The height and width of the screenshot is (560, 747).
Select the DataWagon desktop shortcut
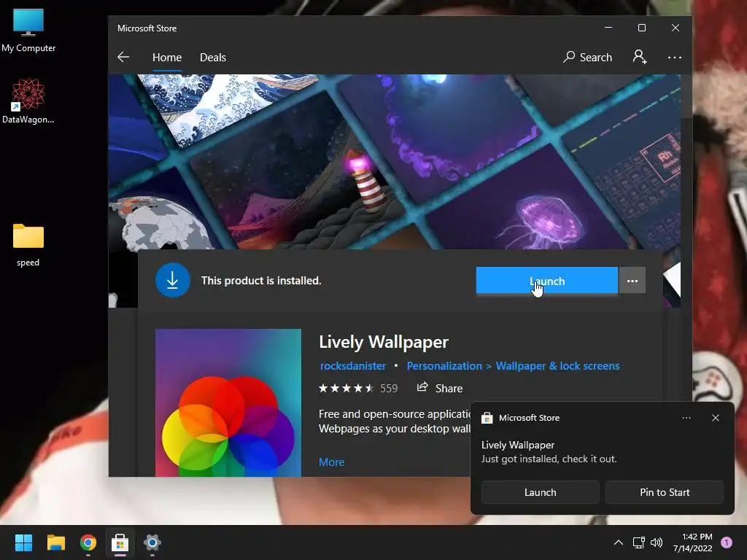tap(28, 101)
